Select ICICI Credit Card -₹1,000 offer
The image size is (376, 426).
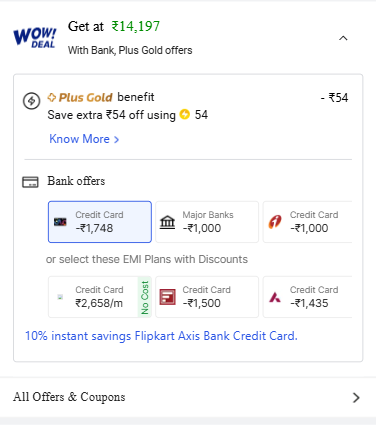point(307,222)
